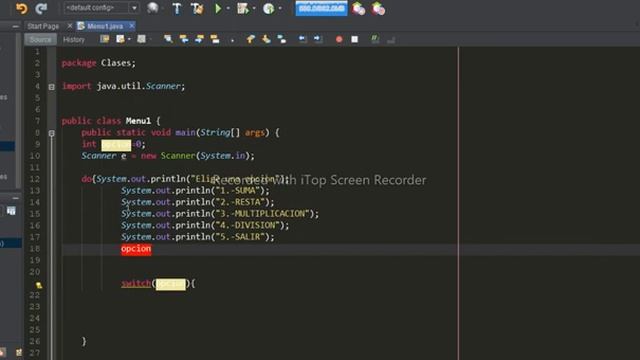
Task: Start macro recording with red circle
Action: click(339, 40)
